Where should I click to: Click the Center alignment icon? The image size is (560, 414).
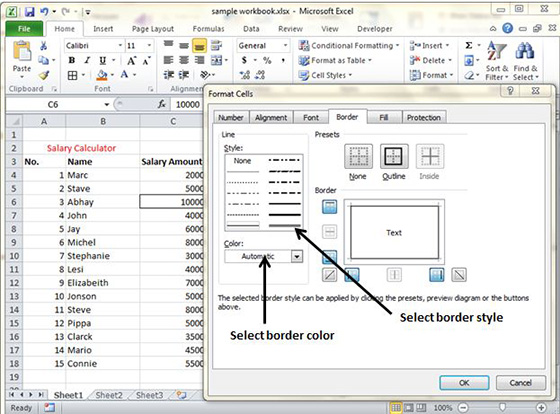point(184,60)
